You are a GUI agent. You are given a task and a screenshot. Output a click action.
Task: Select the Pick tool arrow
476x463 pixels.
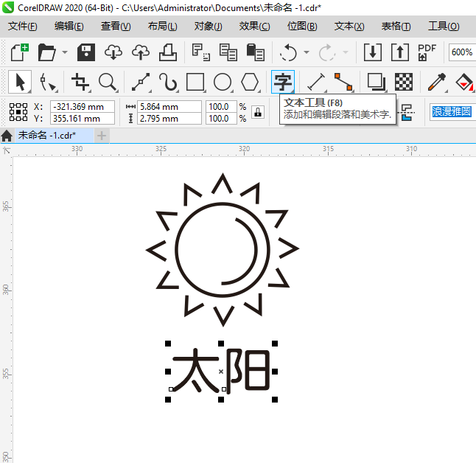pos(20,81)
